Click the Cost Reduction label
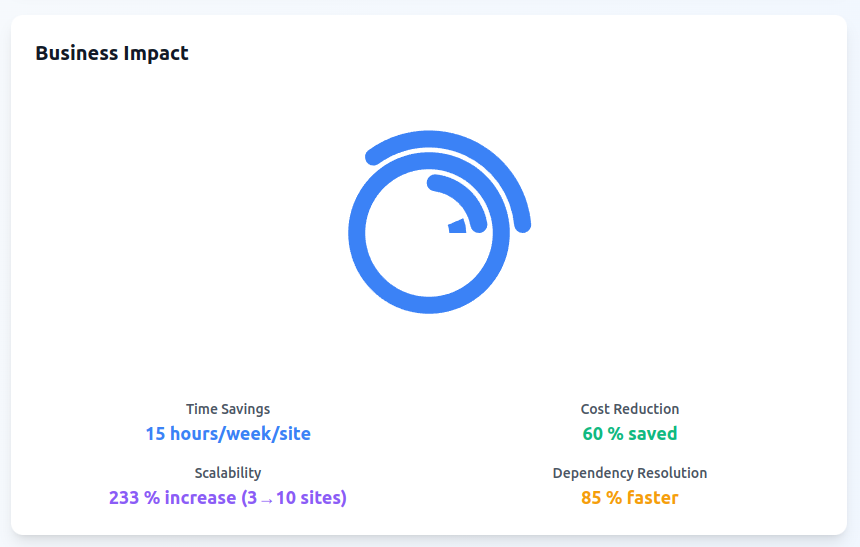 pos(630,409)
